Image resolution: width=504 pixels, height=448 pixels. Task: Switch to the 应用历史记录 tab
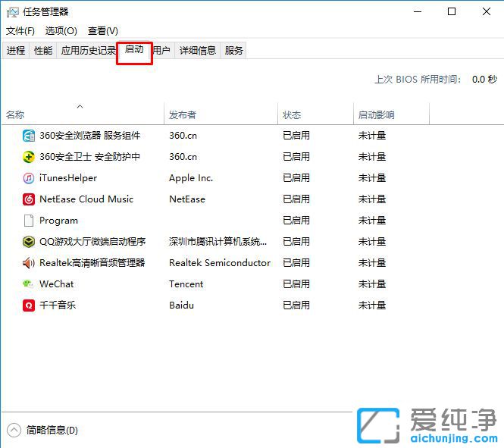(86, 51)
